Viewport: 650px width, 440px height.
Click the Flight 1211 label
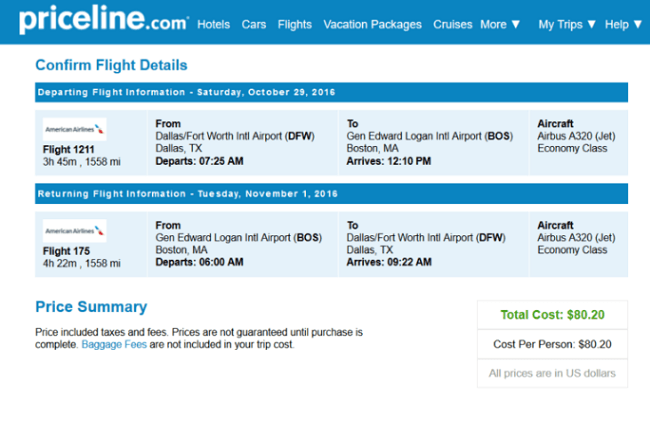click(x=68, y=149)
